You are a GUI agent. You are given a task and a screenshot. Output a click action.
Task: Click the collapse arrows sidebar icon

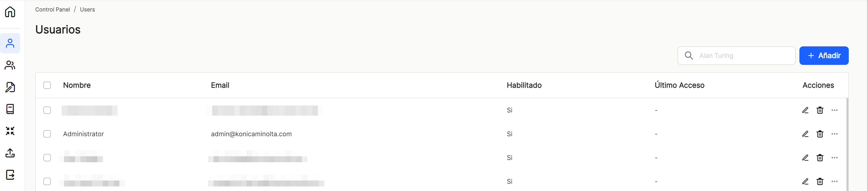[10, 131]
